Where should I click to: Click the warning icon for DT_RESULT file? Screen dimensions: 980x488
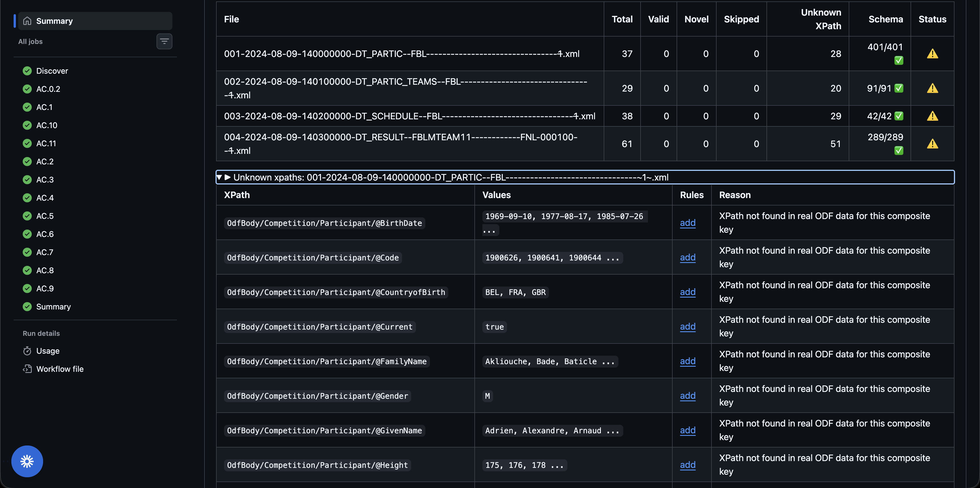click(x=932, y=144)
